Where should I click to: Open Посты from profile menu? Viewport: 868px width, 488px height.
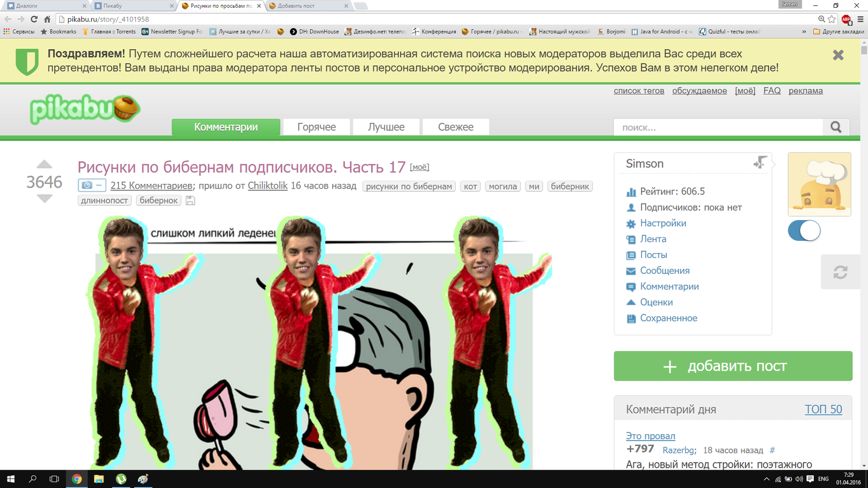[x=654, y=254]
